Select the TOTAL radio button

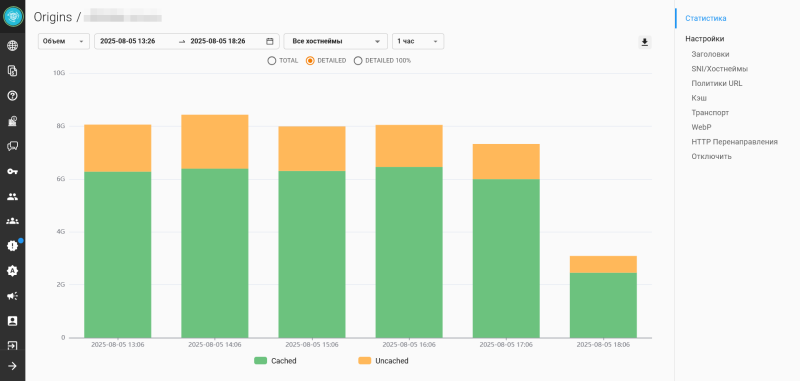pyautogui.click(x=272, y=61)
